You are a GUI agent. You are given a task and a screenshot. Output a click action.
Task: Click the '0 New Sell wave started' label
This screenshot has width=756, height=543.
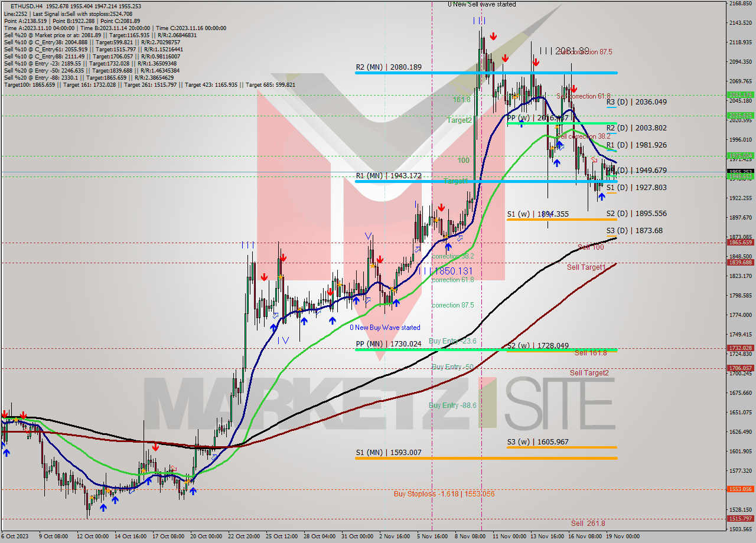[x=481, y=4]
